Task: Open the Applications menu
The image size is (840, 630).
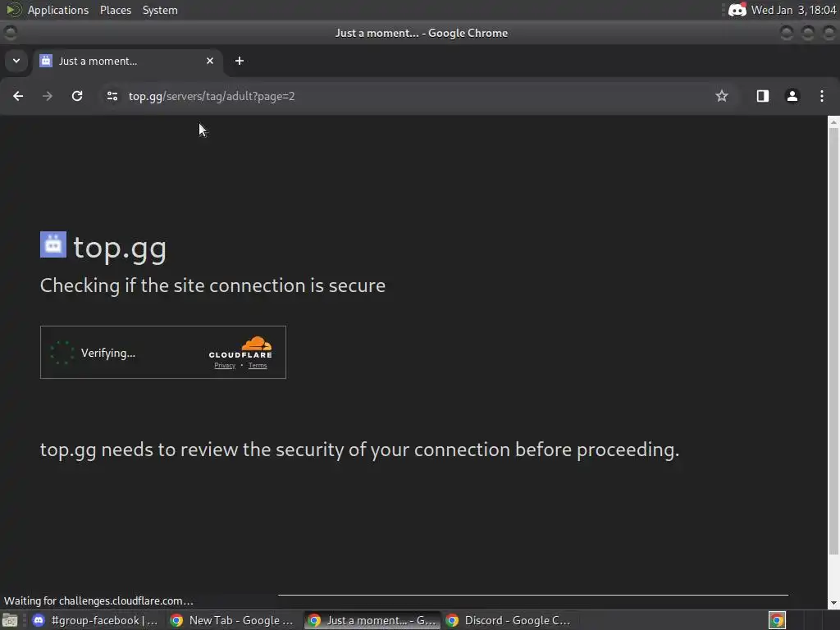Action: pos(57,10)
